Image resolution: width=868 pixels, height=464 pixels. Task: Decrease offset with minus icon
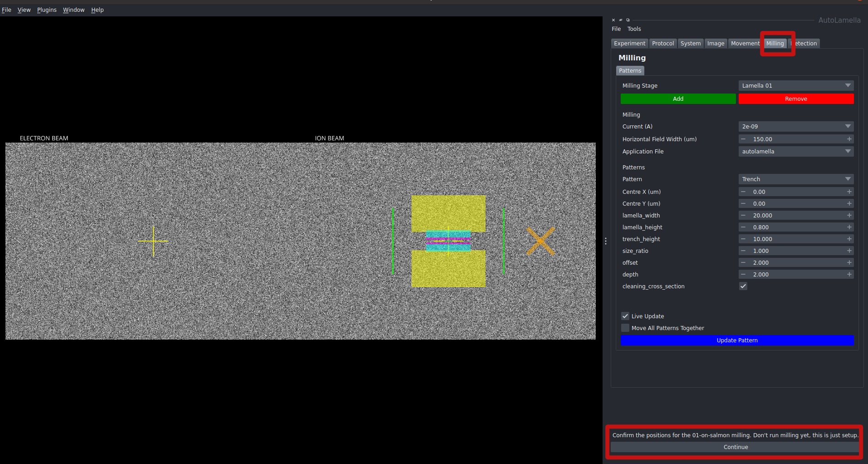tap(743, 262)
